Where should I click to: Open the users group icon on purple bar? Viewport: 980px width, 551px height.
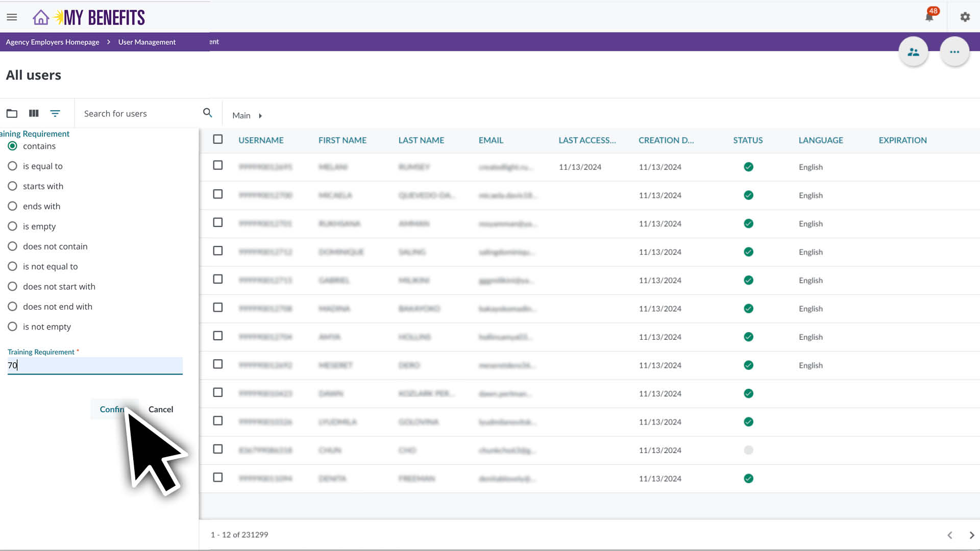click(x=913, y=51)
